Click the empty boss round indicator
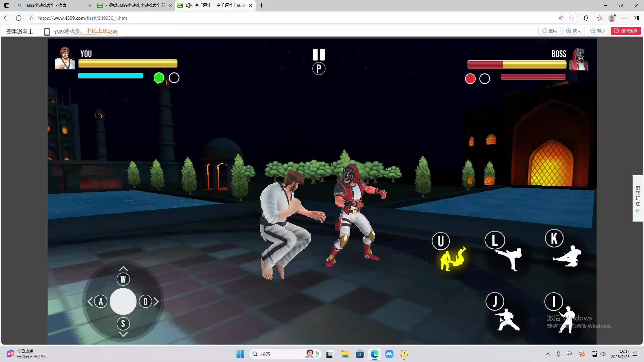644x362 pixels. (x=485, y=79)
